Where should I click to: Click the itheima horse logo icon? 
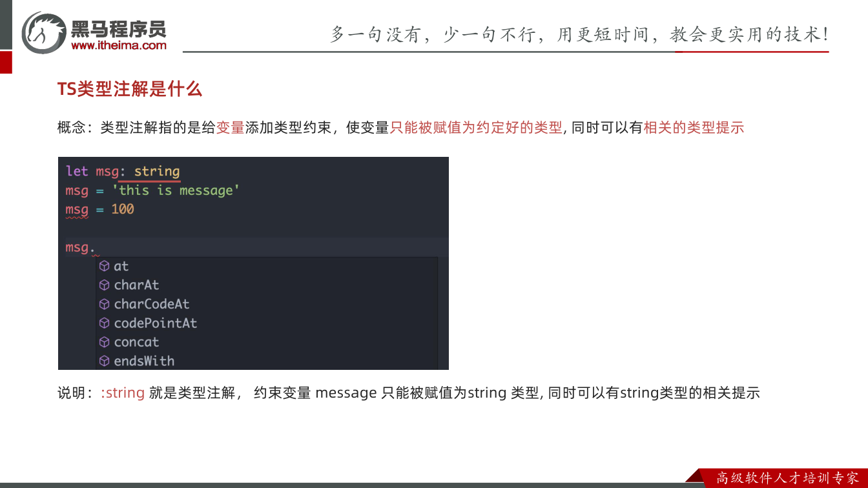pos(43,32)
